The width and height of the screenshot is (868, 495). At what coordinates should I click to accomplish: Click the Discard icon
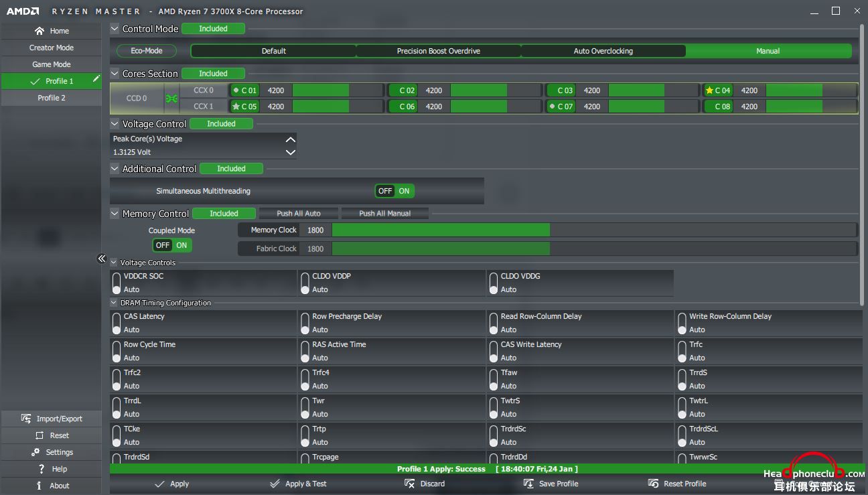(x=410, y=484)
